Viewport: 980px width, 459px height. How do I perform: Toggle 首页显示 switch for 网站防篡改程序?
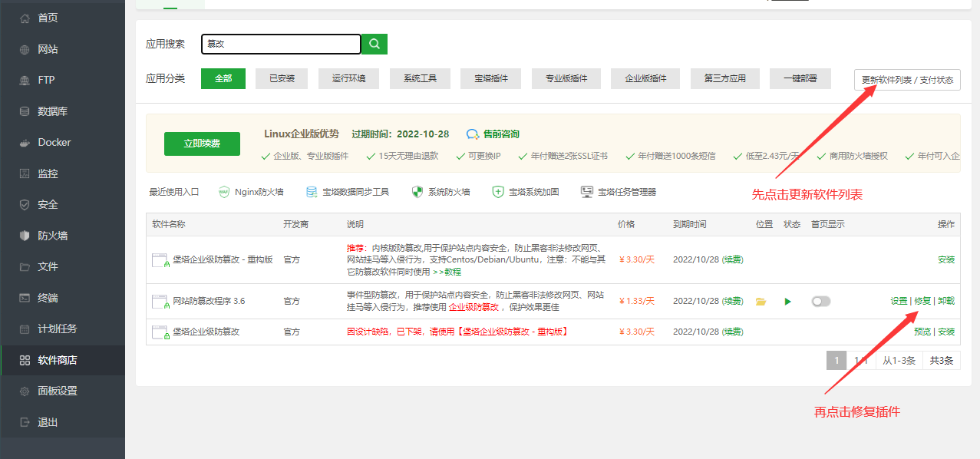click(x=821, y=302)
